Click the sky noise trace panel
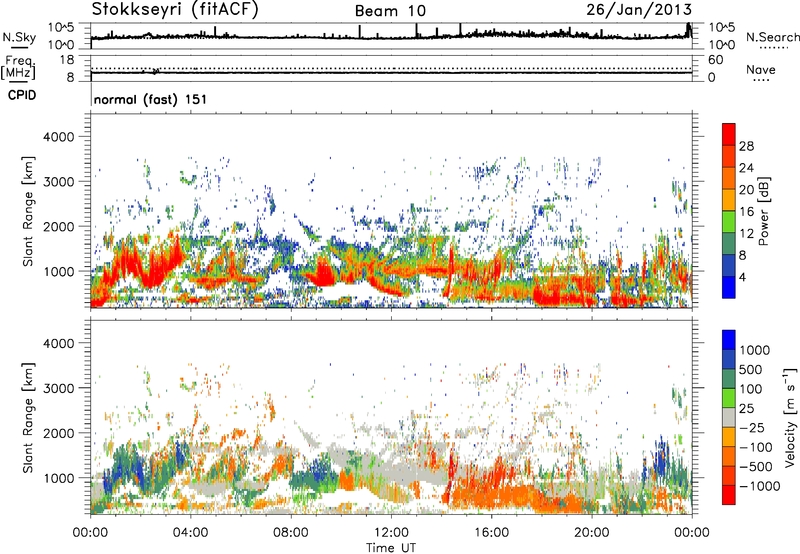 point(391,36)
